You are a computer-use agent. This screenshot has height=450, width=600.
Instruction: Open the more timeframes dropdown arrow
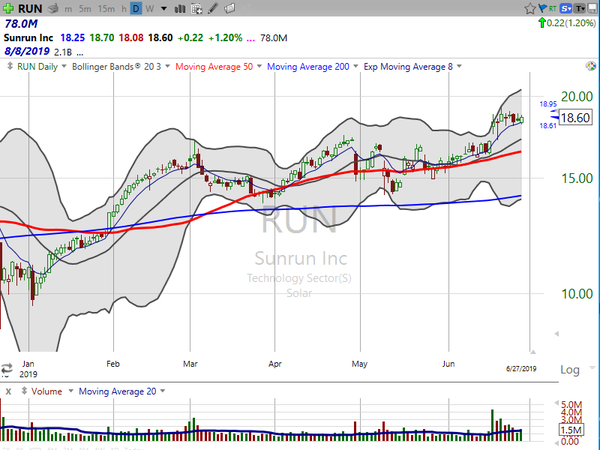[164, 8]
